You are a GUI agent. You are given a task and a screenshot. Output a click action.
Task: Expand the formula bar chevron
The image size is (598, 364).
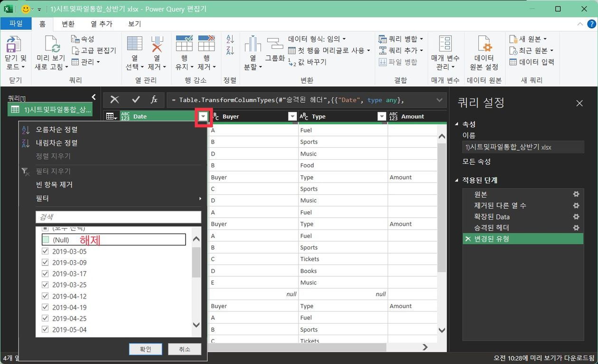439,100
